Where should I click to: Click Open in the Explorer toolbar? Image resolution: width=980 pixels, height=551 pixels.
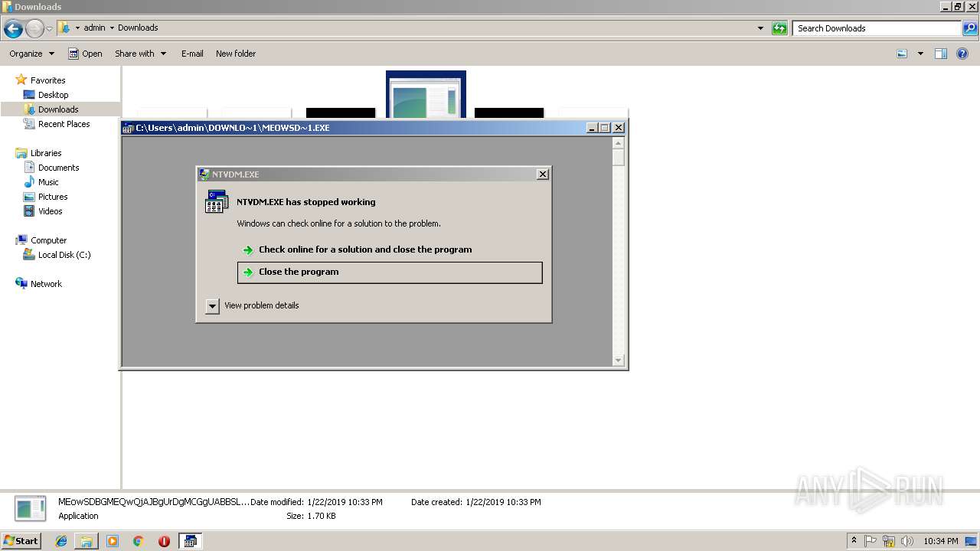pyautogui.click(x=85, y=54)
